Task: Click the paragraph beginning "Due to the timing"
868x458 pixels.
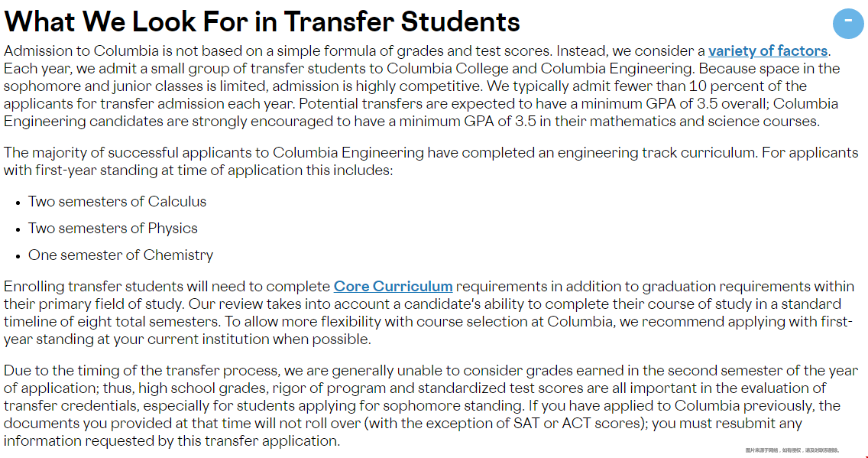Action: coord(431,406)
